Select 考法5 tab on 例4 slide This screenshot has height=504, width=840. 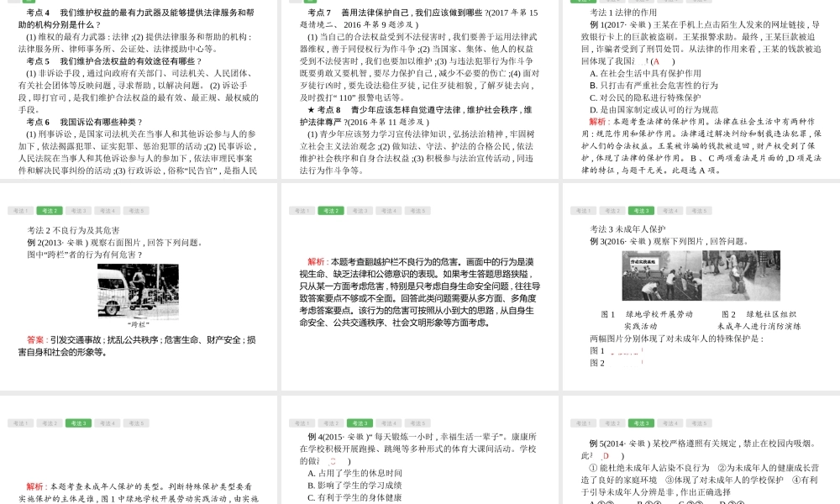[x=417, y=423]
